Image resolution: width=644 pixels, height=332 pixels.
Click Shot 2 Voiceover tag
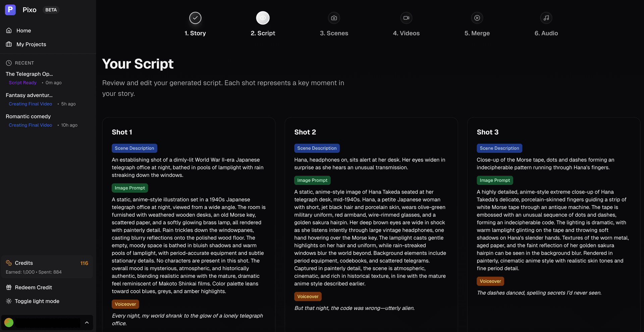308,296
